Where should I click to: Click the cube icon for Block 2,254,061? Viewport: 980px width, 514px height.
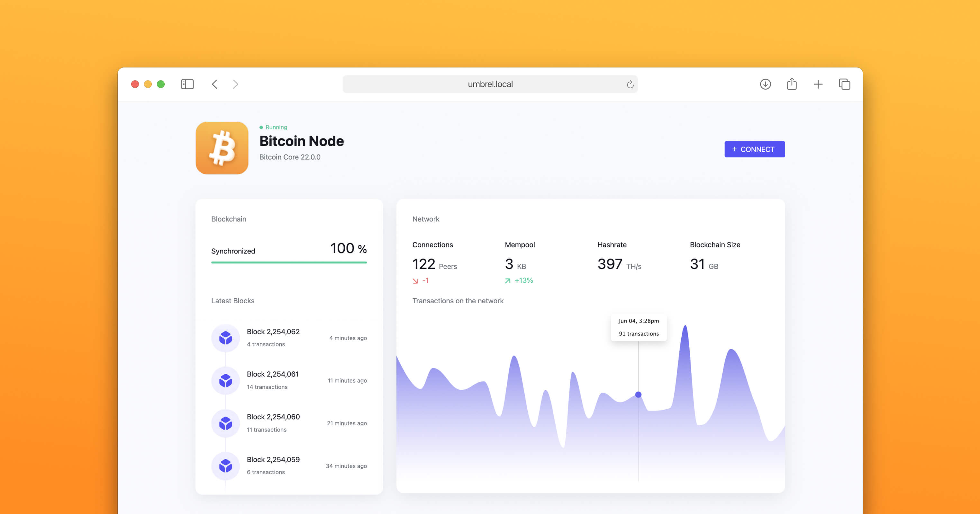[226, 380]
